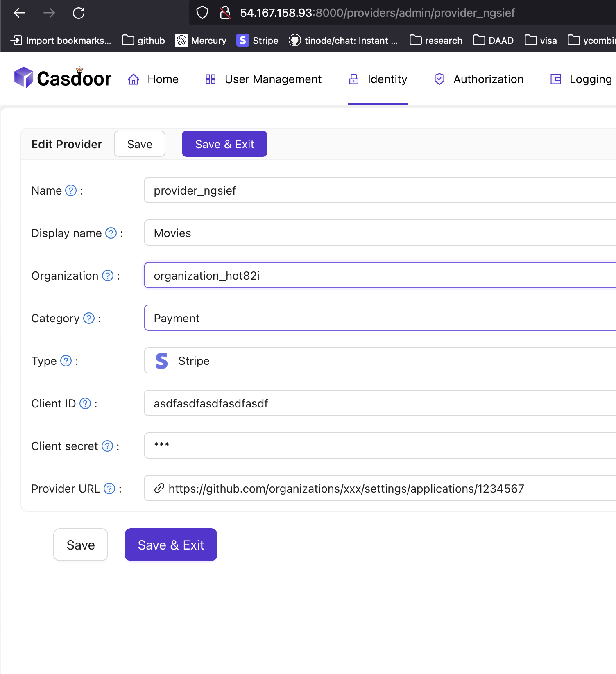Open the Organization dropdown
This screenshot has width=616, height=674.
[x=380, y=276]
